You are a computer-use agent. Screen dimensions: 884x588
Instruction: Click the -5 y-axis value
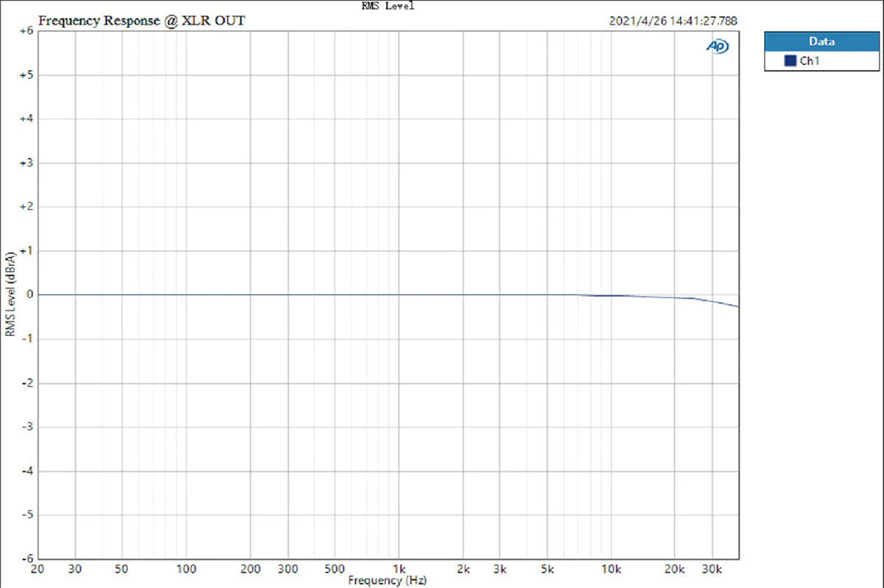[28, 514]
